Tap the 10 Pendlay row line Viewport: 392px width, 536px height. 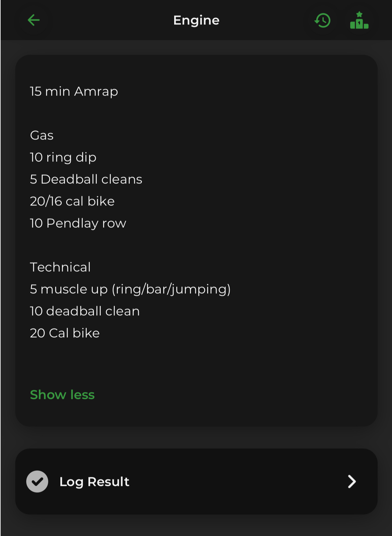coord(78,223)
